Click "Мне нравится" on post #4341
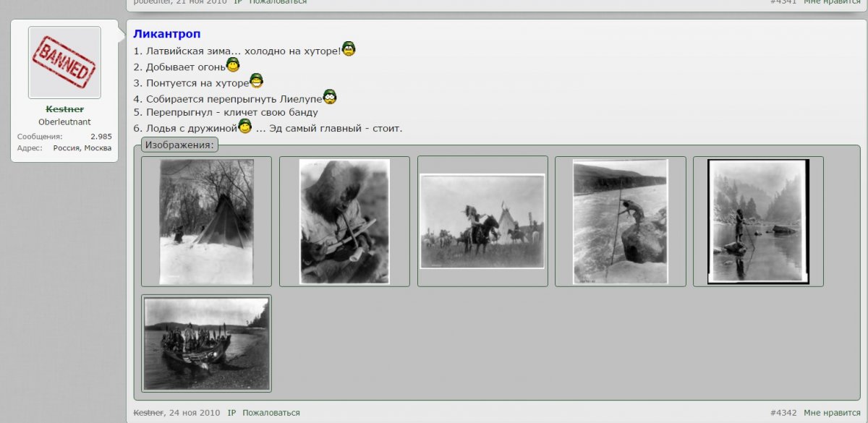Screen dimensions: 868x423 [x=832, y=1]
